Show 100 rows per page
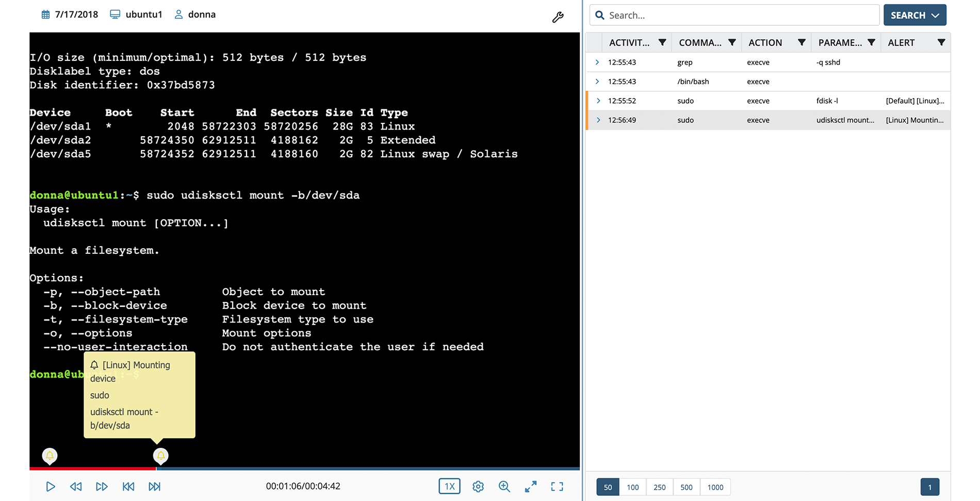This screenshot has width=980, height=501. click(x=633, y=487)
